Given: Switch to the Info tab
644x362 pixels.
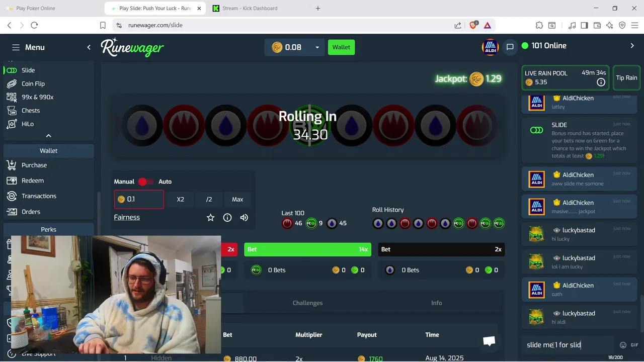Looking at the screenshot, I should point(437,303).
